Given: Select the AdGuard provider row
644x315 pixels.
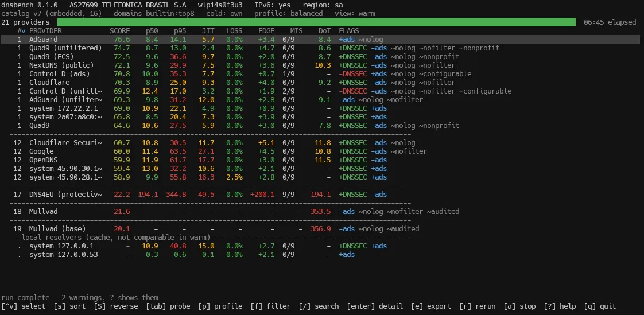Looking at the screenshot, I should [320, 40].
